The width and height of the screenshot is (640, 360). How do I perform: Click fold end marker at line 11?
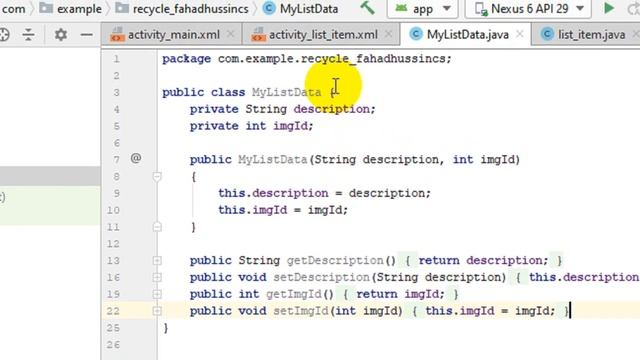[x=157, y=227]
